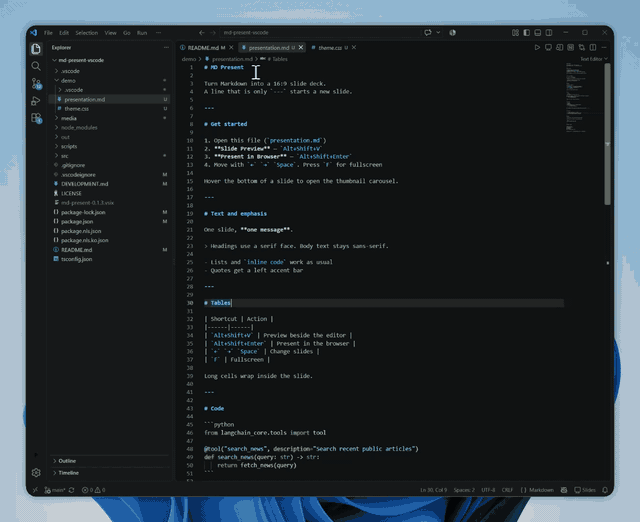The height and width of the screenshot is (522, 640).
Task: Go back using the navigation arrow
Action: 202,33
